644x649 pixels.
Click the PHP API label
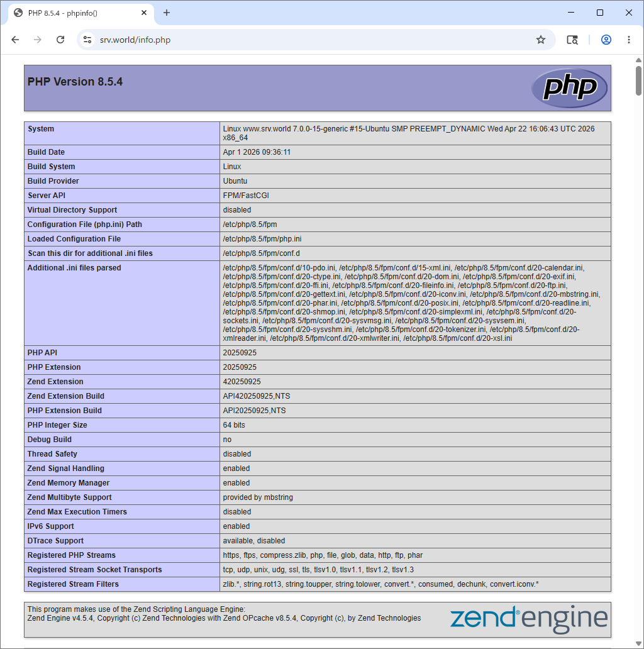click(x=42, y=353)
